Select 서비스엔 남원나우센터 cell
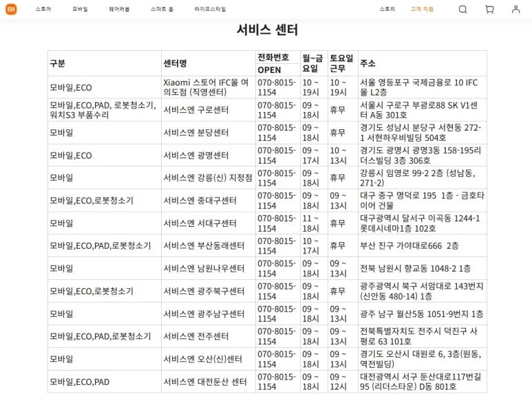 click(x=209, y=268)
